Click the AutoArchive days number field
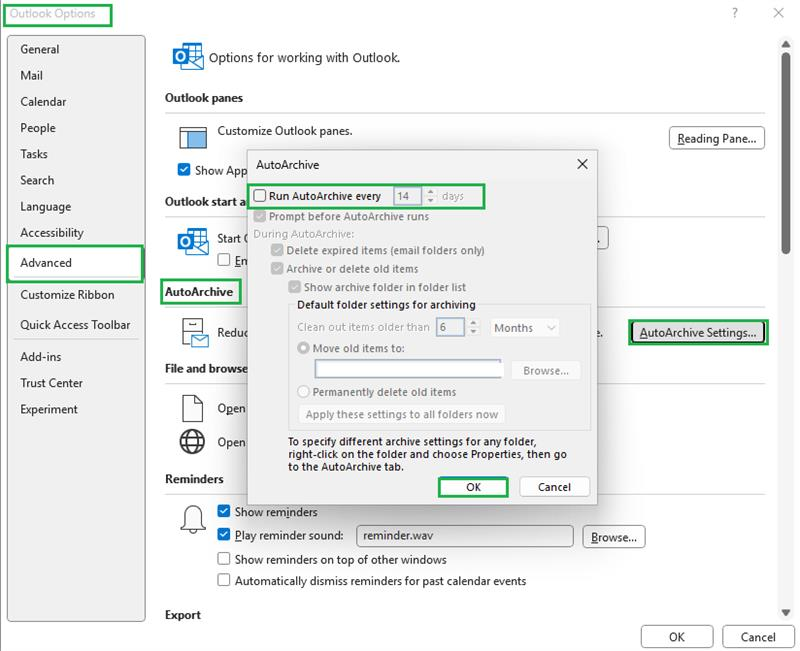This screenshot has height=651, width=800. pos(408,196)
